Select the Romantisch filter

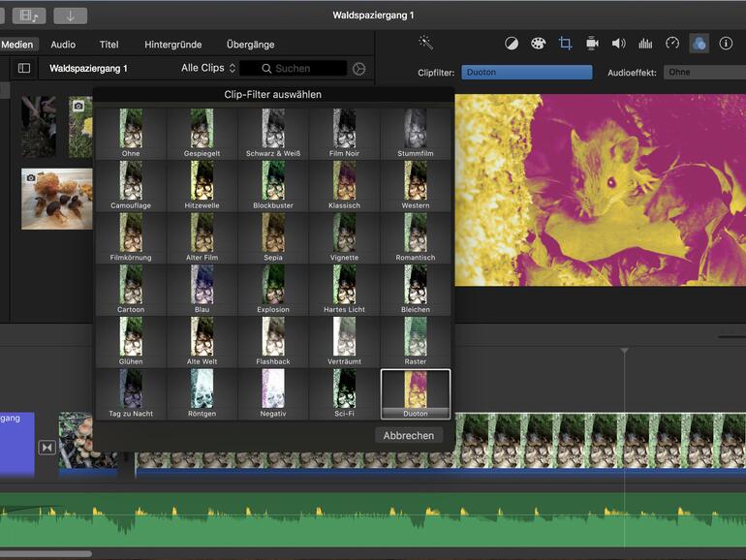click(x=416, y=237)
